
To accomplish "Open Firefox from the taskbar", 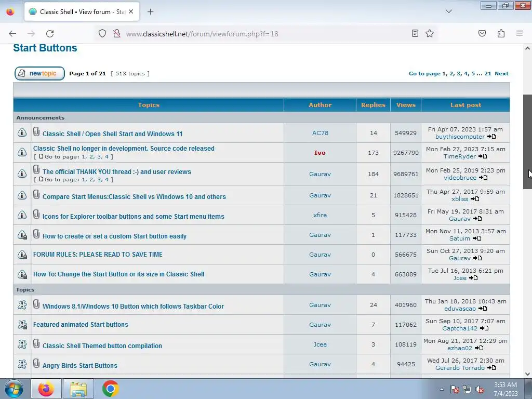I will [46, 389].
